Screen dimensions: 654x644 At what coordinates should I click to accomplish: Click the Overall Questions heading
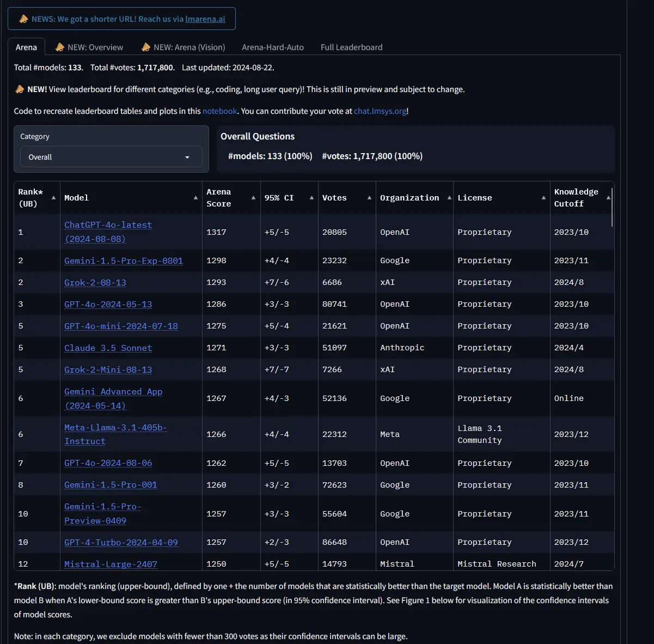258,137
